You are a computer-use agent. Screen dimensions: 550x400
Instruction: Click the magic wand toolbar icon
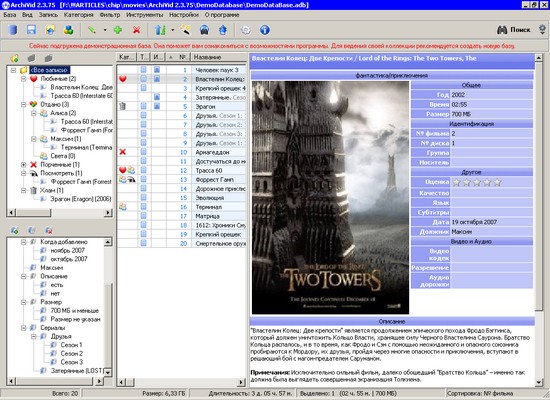[186, 30]
